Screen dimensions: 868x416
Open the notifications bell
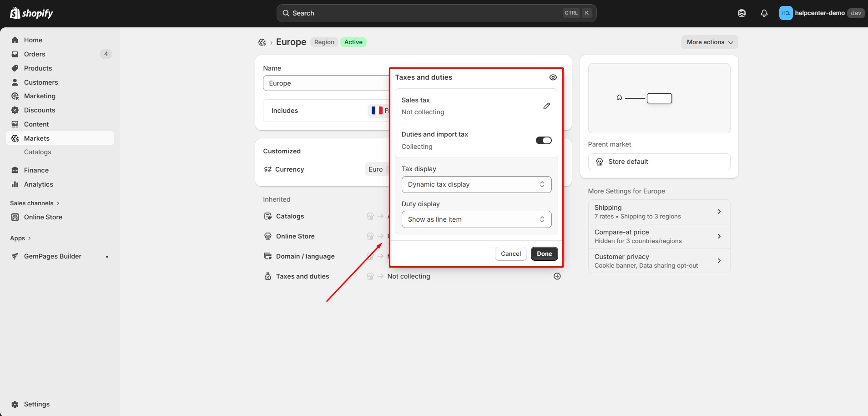click(x=764, y=13)
